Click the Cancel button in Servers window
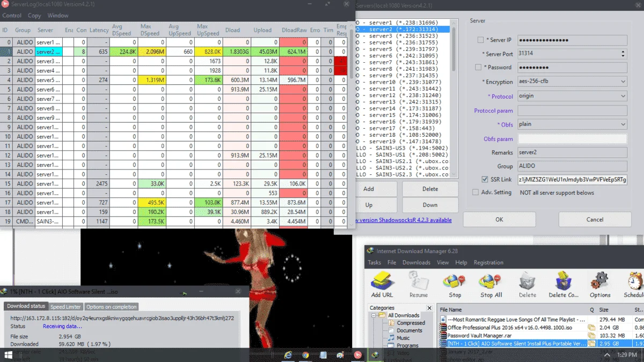The height and width of the screenshot is (362, 644). (x=595, y=219)
